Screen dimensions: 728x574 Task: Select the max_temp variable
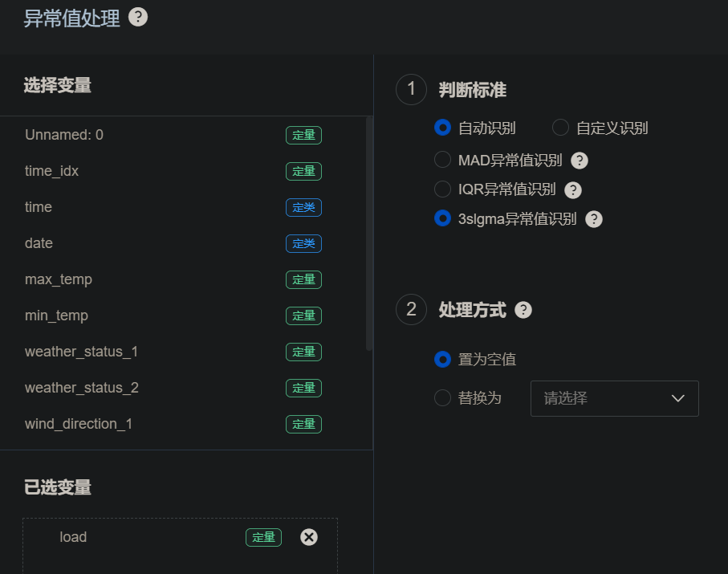coord(59,279)
